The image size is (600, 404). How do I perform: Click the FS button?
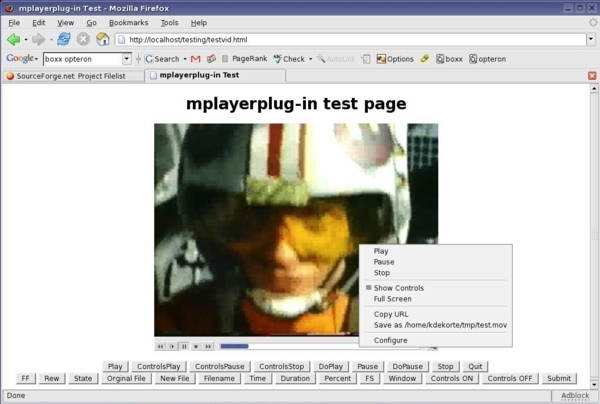(x=369, y=378)
